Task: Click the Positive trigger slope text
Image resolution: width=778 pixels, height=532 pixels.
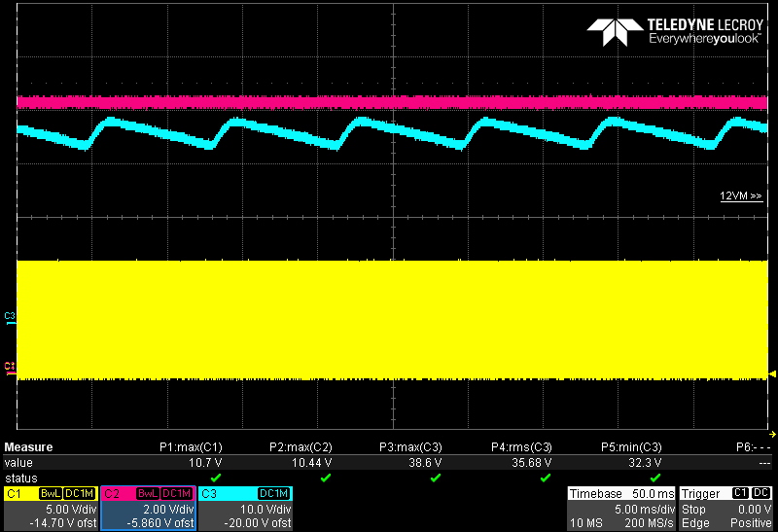Action: point(751,523)
